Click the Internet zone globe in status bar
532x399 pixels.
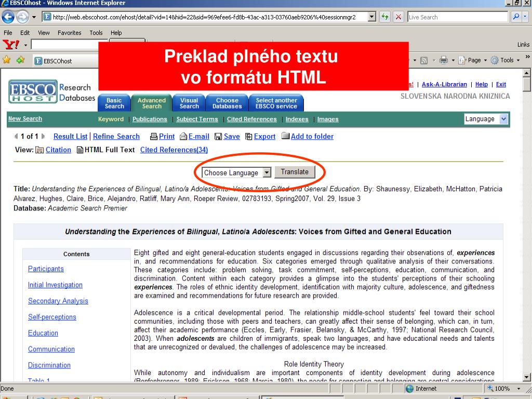click(x=409, y=389)
